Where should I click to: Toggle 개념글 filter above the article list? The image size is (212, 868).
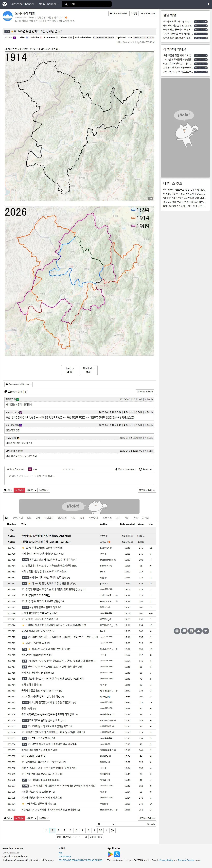click(19, 490)
